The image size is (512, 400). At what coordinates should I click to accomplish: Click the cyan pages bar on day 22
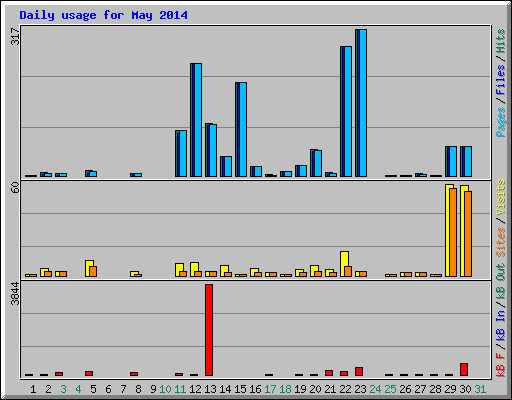(348, 111)
